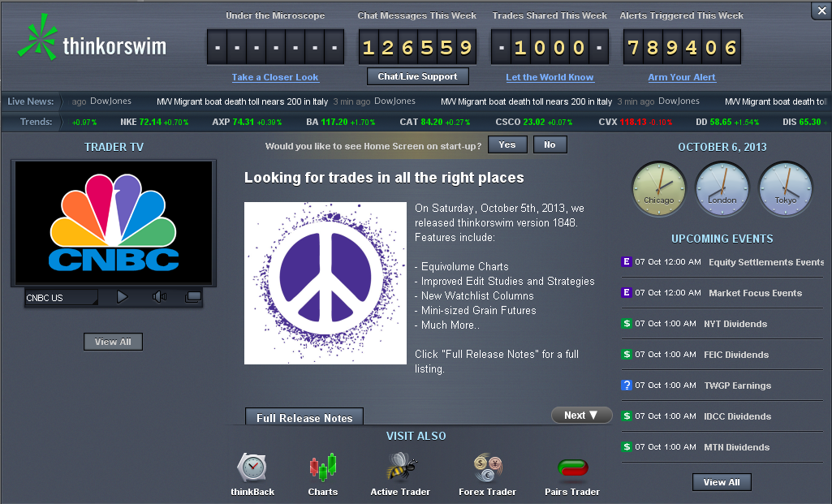View All Trader TV channels
Image resolution: width=832 pixels, height=504 pixels.
point(113,342)
